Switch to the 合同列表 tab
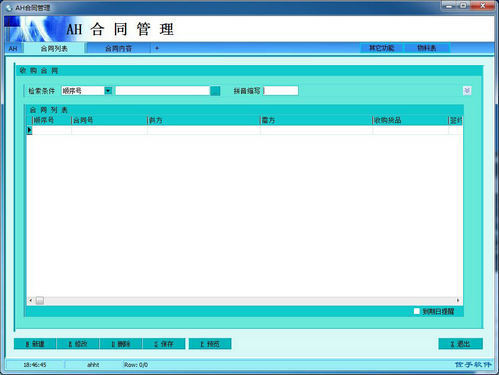This screenshot has height=375, width=499. pos(54,48)
